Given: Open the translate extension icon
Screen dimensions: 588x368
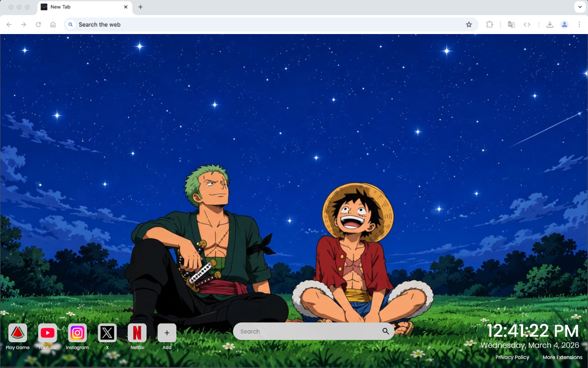Looking at the screenshot, I should 511,24.
